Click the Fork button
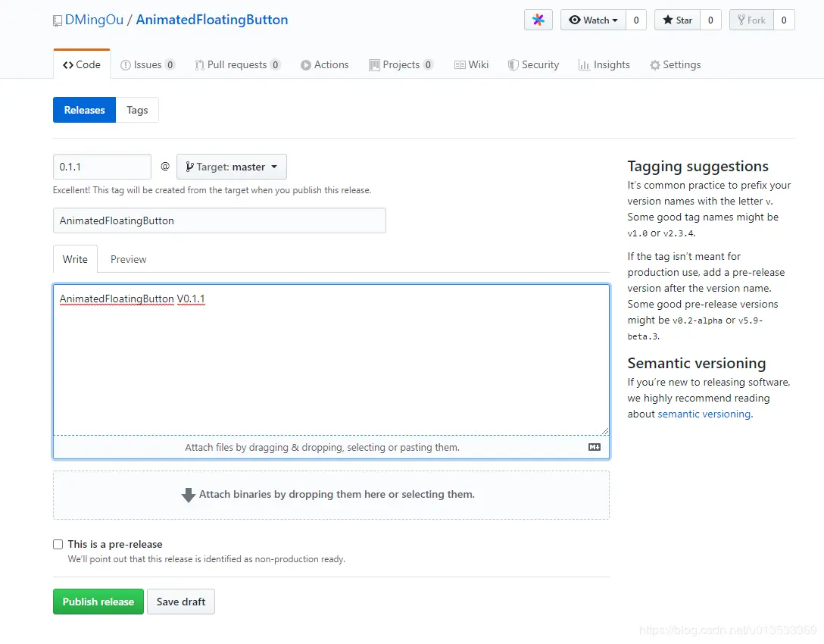824x644 pixels. (751, 20)
